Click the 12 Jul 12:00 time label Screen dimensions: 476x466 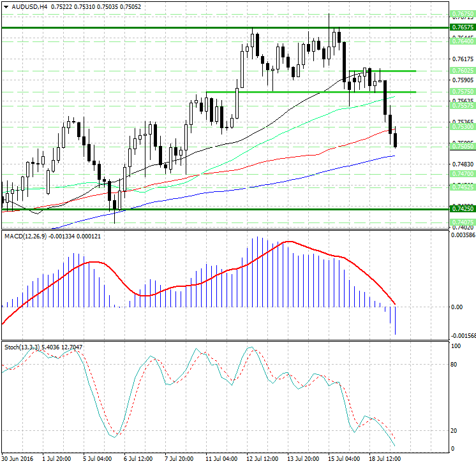tap(262, 458)
